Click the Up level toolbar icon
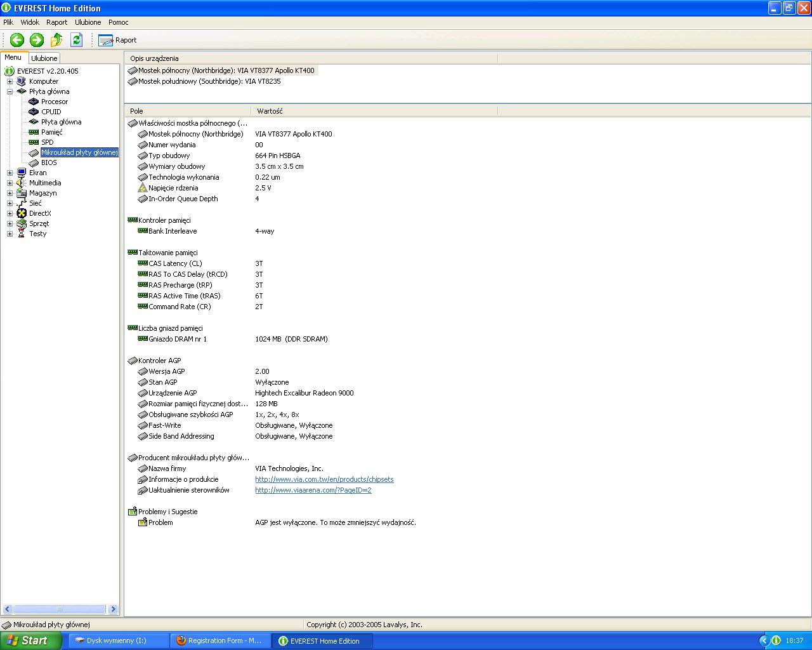The height and width of the screenshot is (650, 812). click(56, 40)
